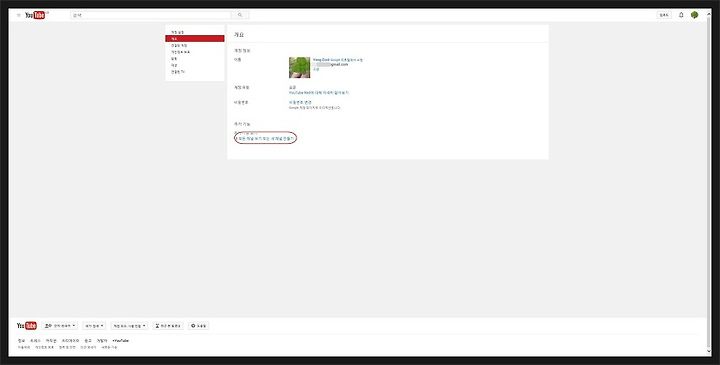
Task: Open the notifications bell icon
Action: 681,15
